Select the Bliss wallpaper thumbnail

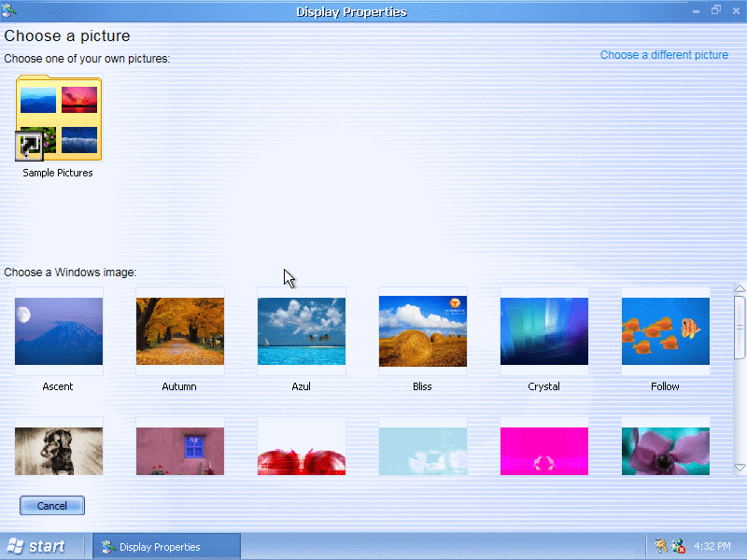click(423, 331)
